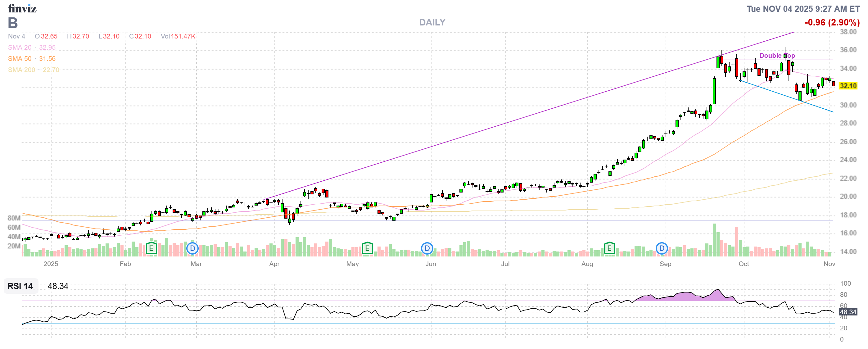Click the DAILY timeframe label
Image resolution: width=868 pixels, height=349 pixels.
click(432, 22)
